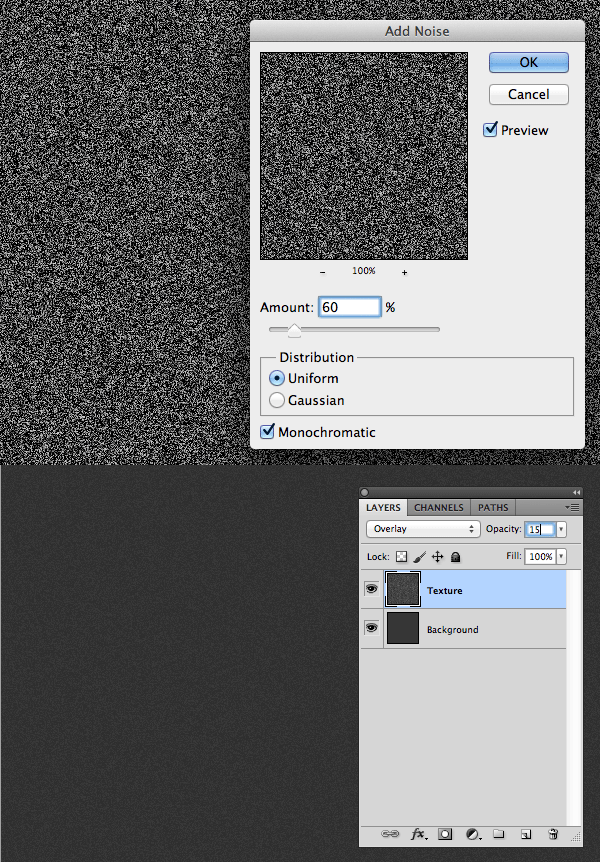The height and width of the screenshot is (862, 600).
Task: Lock image pixels brush icon
Action: click(419, 557)
